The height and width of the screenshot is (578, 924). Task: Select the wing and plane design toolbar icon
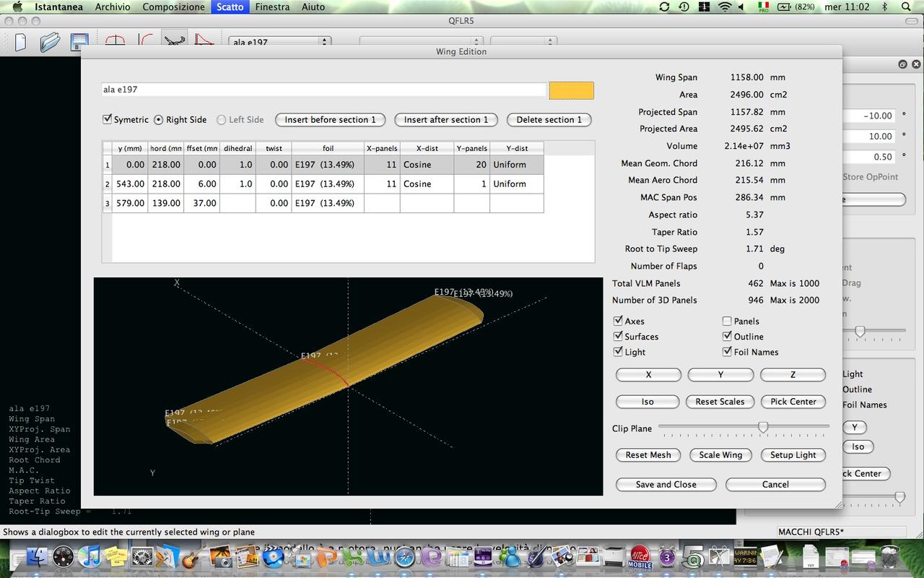[x=174, y=40]
